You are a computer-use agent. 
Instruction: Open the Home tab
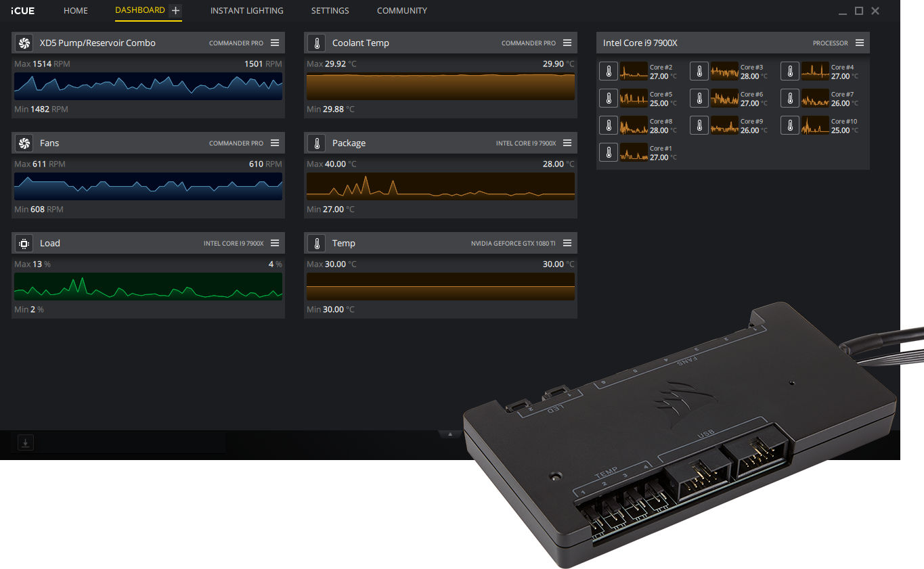pos(76,11)
